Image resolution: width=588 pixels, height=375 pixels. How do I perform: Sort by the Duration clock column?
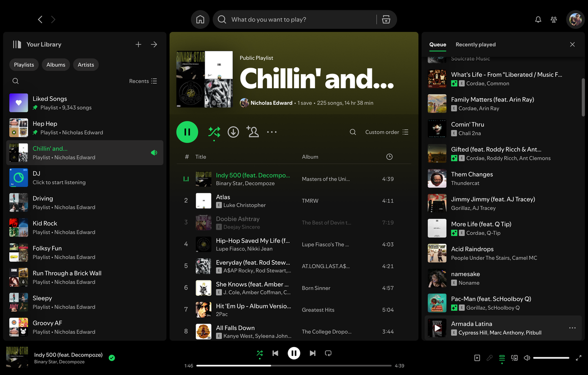[389, 157]
